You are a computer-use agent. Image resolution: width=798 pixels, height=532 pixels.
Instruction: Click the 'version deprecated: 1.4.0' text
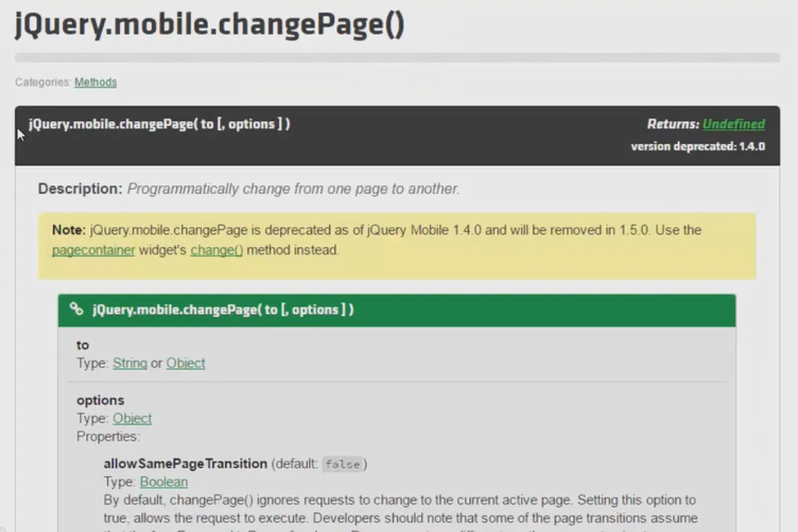[698, 146]
